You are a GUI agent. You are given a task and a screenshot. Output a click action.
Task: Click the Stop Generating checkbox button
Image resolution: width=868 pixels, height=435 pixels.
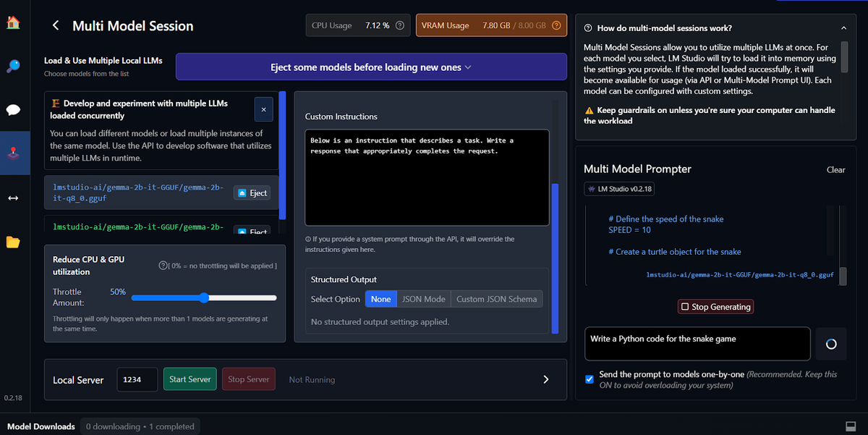[715, 306]
